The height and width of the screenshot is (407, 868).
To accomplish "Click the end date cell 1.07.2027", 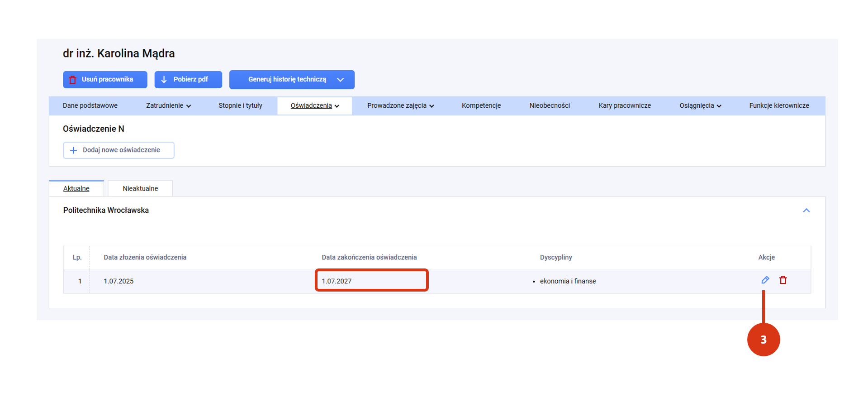I will [372, 281].
